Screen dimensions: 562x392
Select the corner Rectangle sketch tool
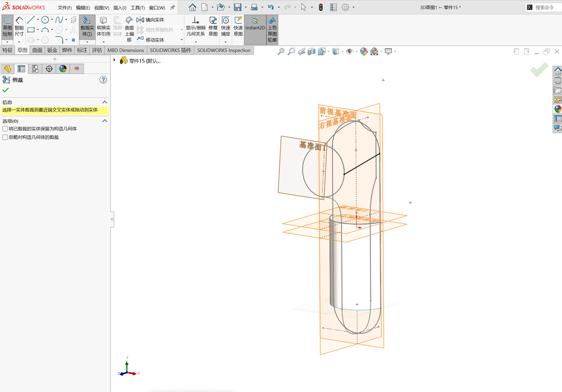[x=31, y=30]
